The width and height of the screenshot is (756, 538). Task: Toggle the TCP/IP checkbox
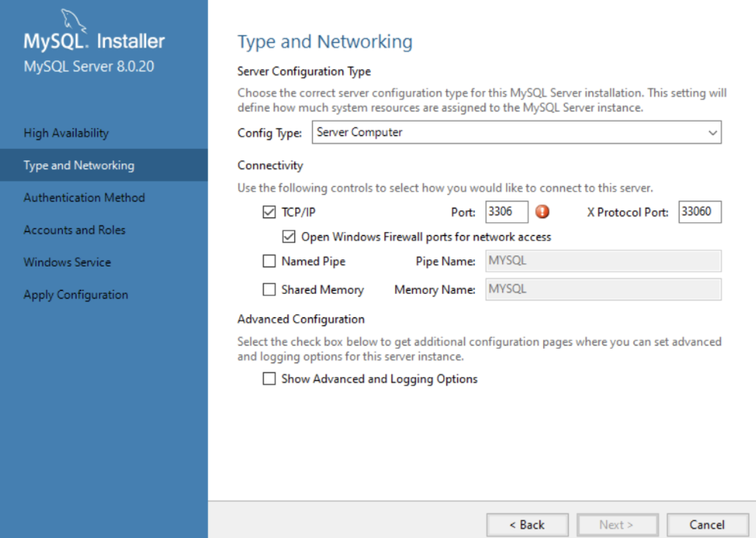[269, 212]
